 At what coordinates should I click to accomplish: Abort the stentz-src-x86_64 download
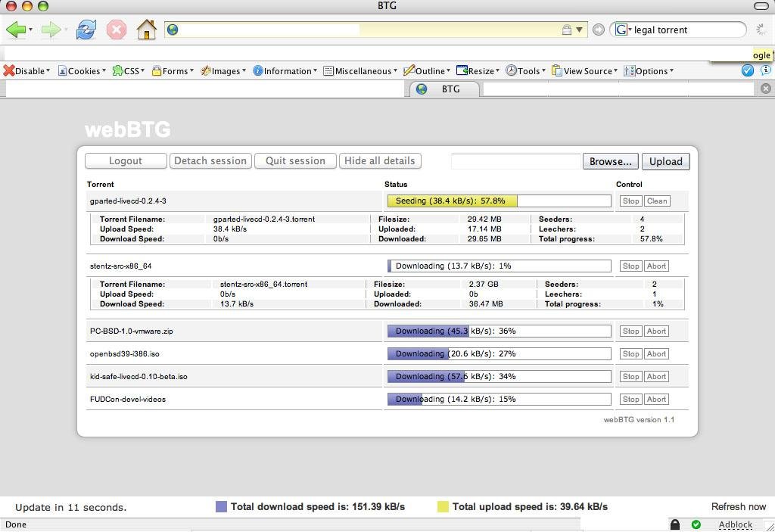pyautogui.click(x=655, y=266)
